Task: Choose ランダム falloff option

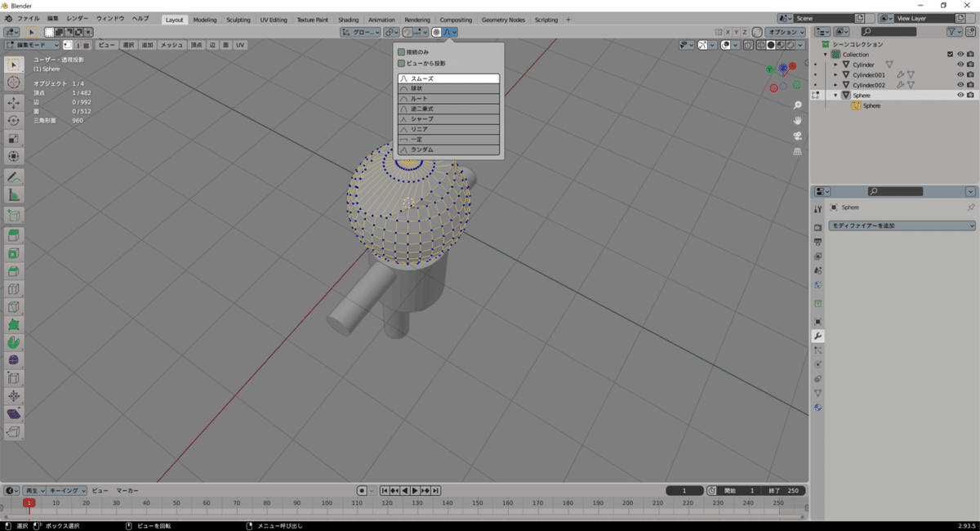Action: coord(448,149)
